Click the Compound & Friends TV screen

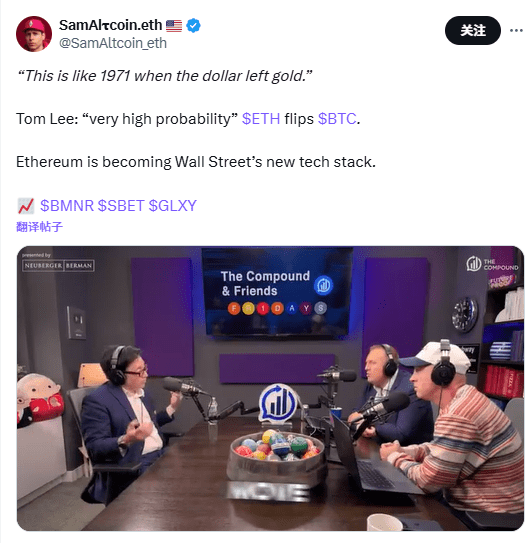click(x=278, y=292)
